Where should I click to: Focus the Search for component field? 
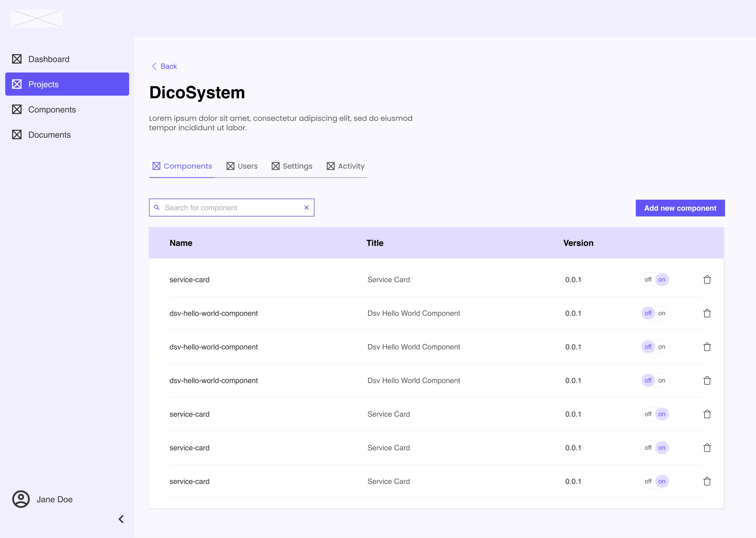[x=232, y=207]
